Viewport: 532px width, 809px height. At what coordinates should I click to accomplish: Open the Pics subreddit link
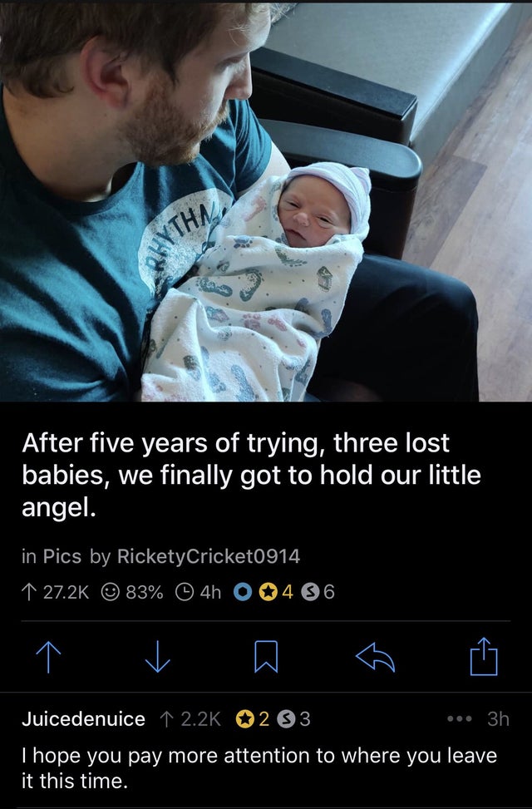coord(62,556)
